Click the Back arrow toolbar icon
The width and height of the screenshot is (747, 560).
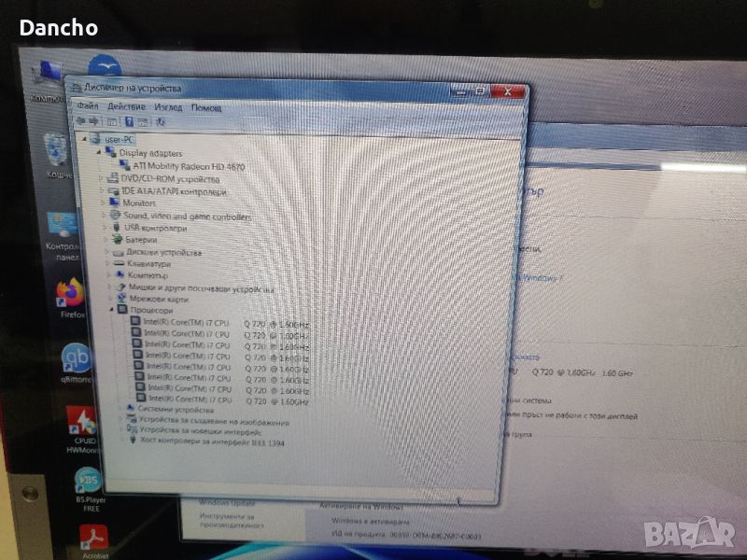81,121
